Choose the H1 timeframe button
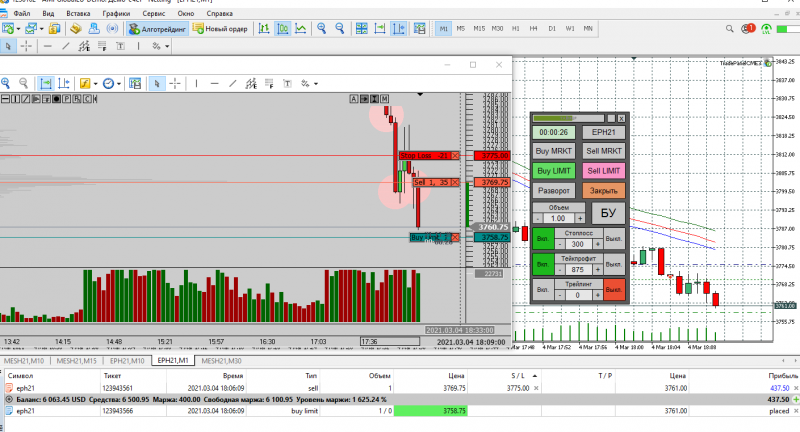The image size is (800, 432). point(516,30)
